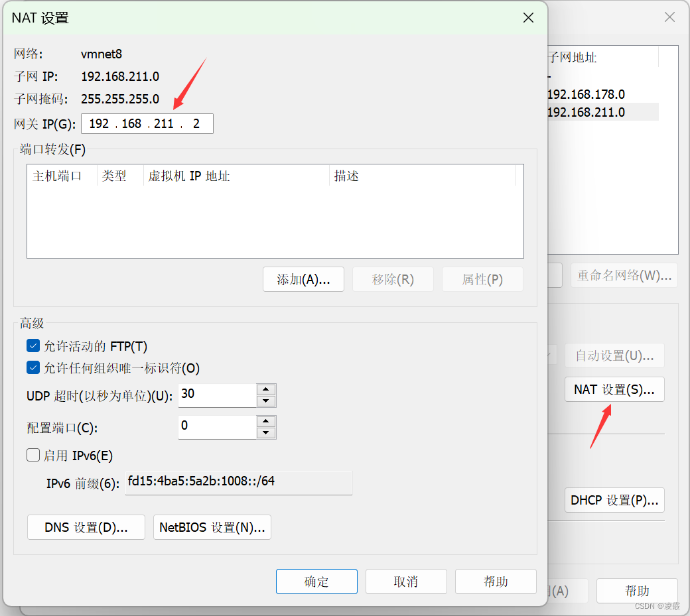
Task: Confirm settings with the 确定 button
Action: (316, 582)
